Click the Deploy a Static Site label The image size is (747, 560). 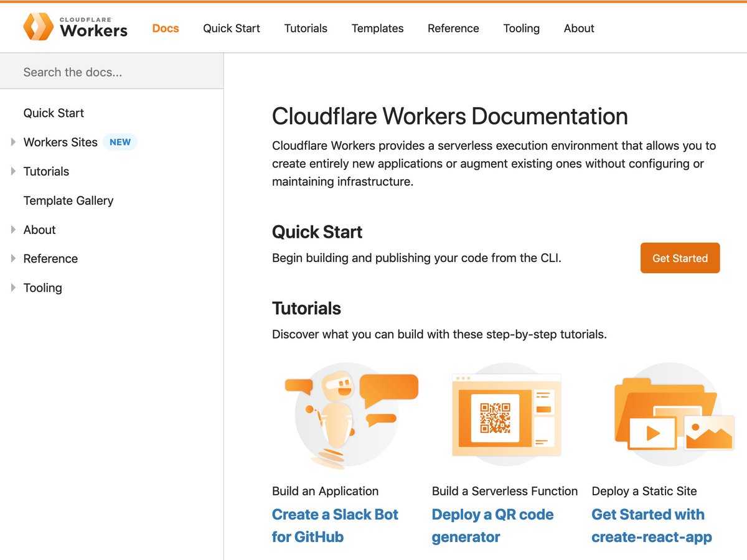click(644, 491)
